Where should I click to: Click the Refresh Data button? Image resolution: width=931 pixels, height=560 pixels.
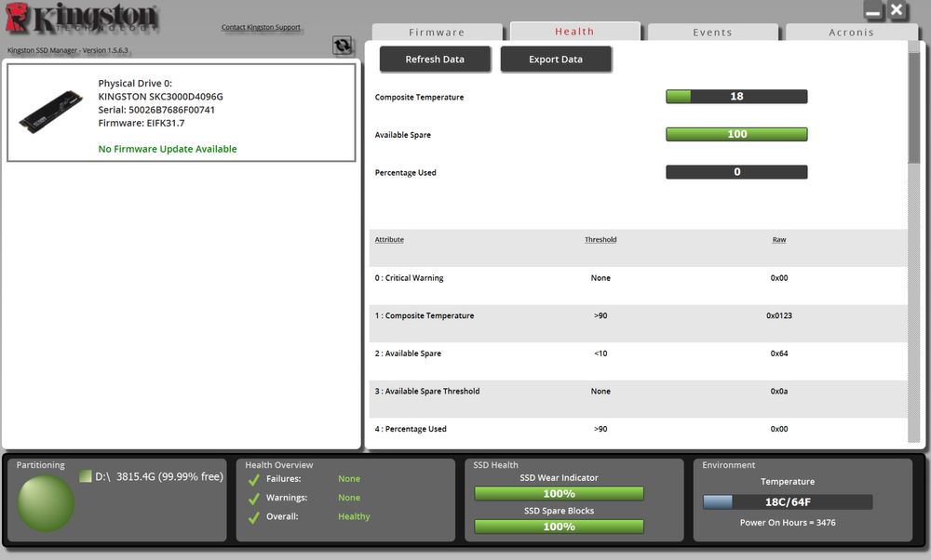click(x=435, y=60)
